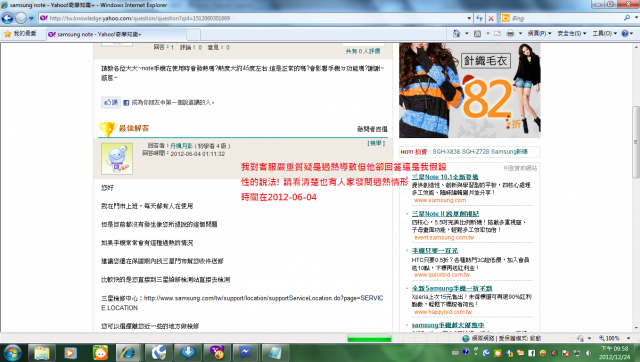Open the blue Help question mark menu
640x362 pixels.
tap(627, 33)
